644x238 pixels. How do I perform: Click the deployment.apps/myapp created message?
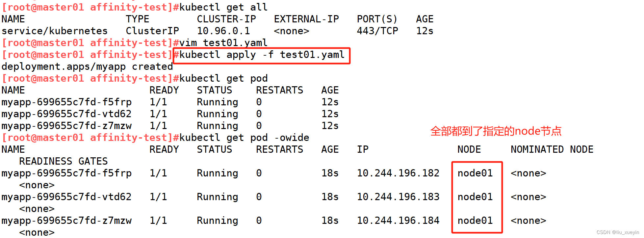click(x=87, y=66)
